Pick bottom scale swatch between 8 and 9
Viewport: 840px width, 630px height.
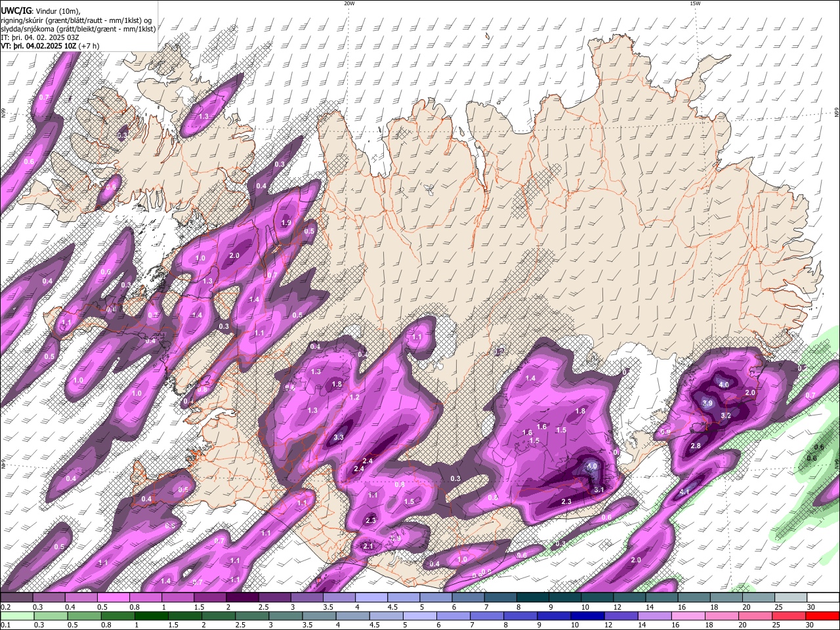521,616
